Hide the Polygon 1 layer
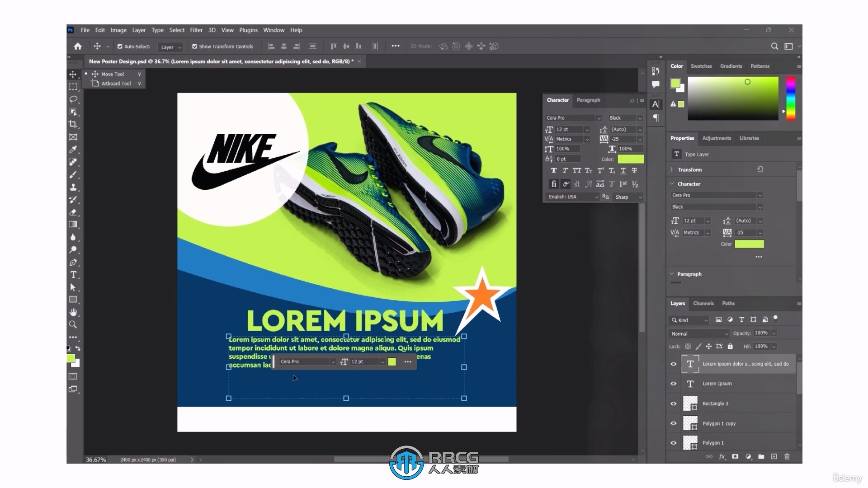Viewport: 868px width, 488px height. pyautogui.click(x=674, y=443)
